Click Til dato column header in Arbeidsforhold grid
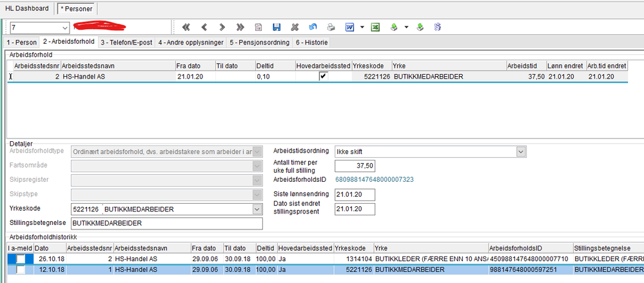644x283 pixels. (x=235, y=66)
